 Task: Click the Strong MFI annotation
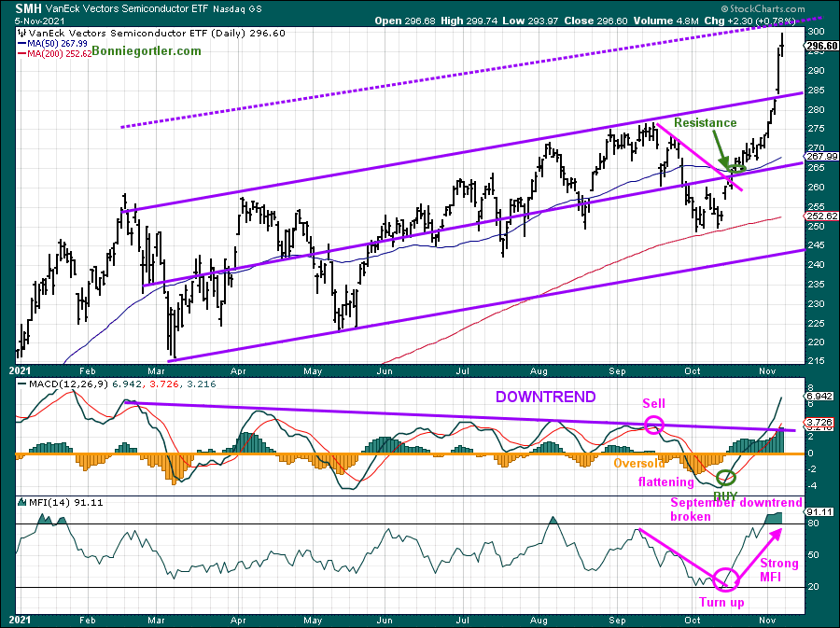779,570
